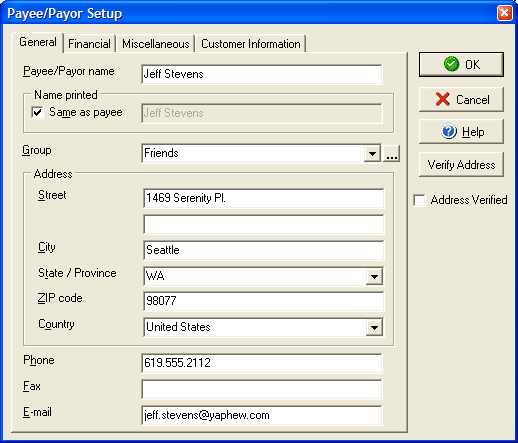Image resolution: width=518 pixels, height=443 pixels.
Task: Click the Phone number field
Action: tap(262, 363)
